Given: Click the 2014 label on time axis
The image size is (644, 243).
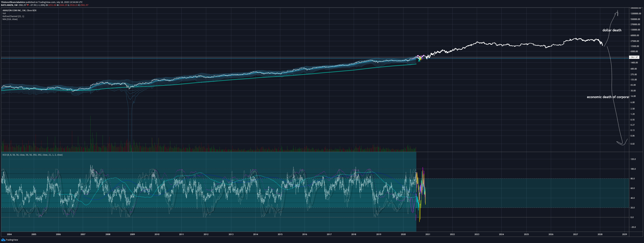Looking at the screenshot, I should click(x=255, y=235).
